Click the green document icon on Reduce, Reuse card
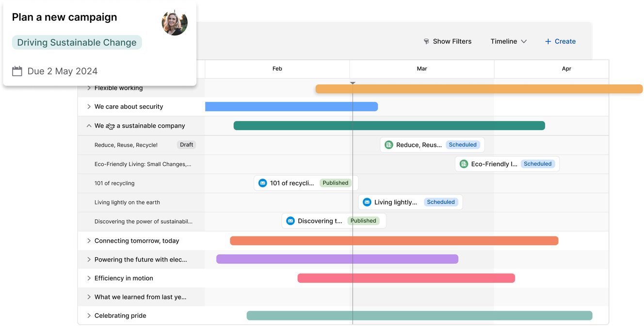This screenshot has width=644, height=330. click(x=388, y=145)
